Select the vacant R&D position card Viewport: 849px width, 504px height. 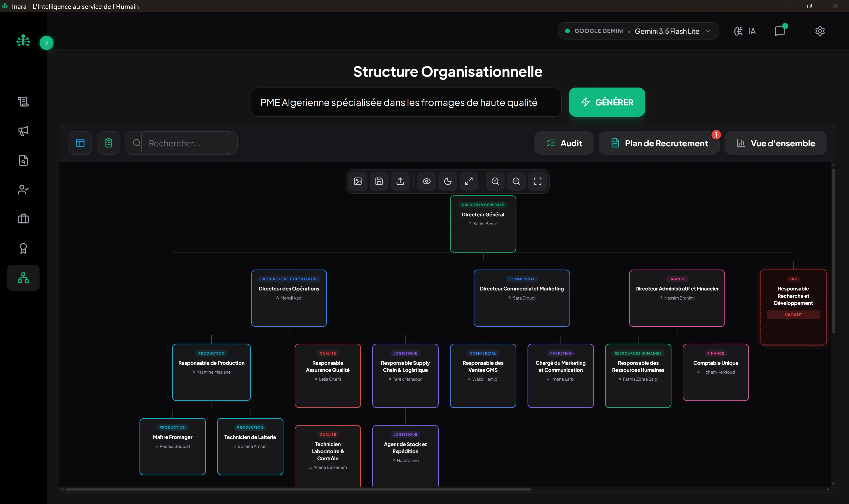pos(793,307)
